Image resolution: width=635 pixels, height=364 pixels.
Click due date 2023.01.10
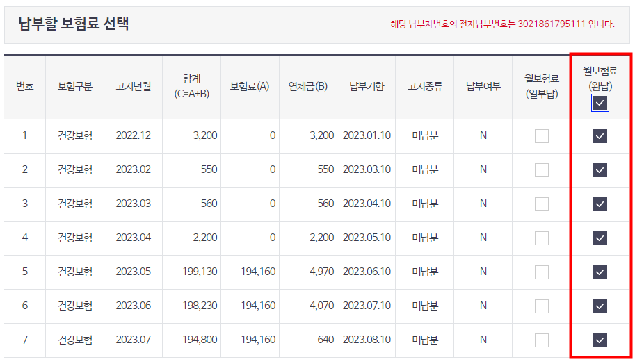[x=367, y=135]
